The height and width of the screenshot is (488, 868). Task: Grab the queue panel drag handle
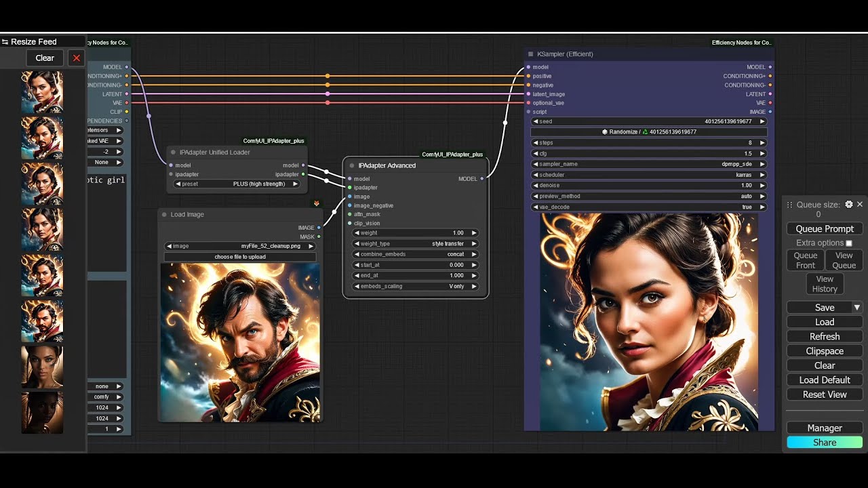click(789, 205)
